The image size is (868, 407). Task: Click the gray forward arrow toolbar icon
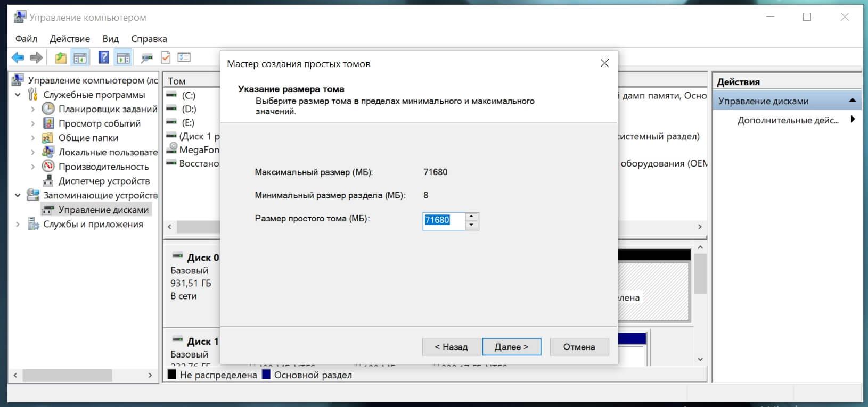tap(36, 57)
